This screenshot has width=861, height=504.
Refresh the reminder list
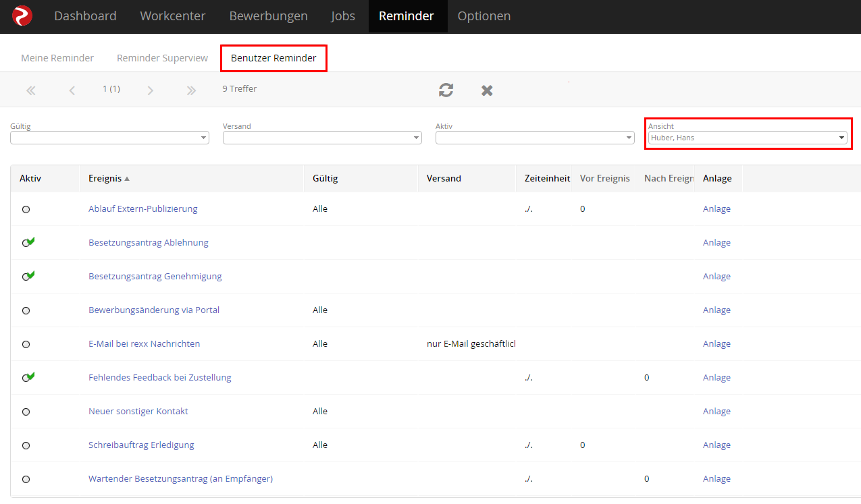point(446,90)
